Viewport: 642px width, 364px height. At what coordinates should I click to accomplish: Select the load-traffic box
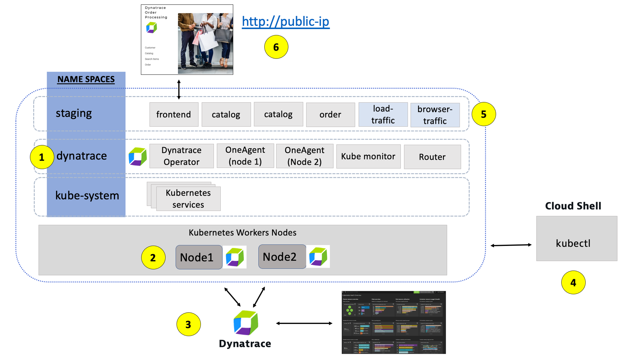tap(383, 114)
